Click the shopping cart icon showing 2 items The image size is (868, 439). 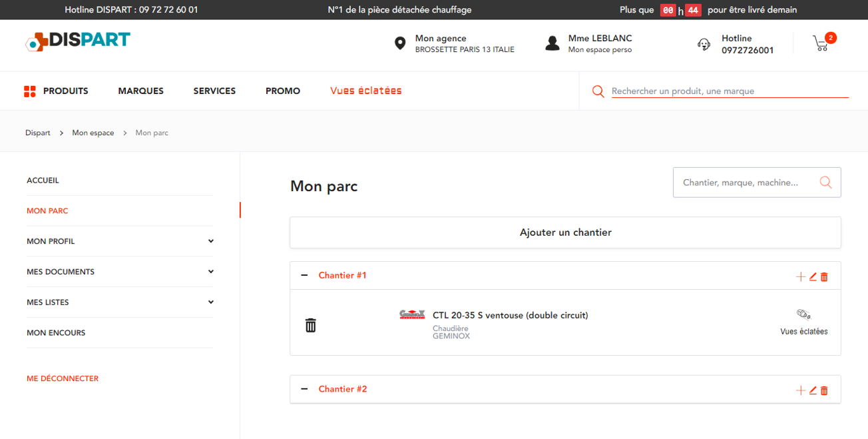tap(821, 43)
